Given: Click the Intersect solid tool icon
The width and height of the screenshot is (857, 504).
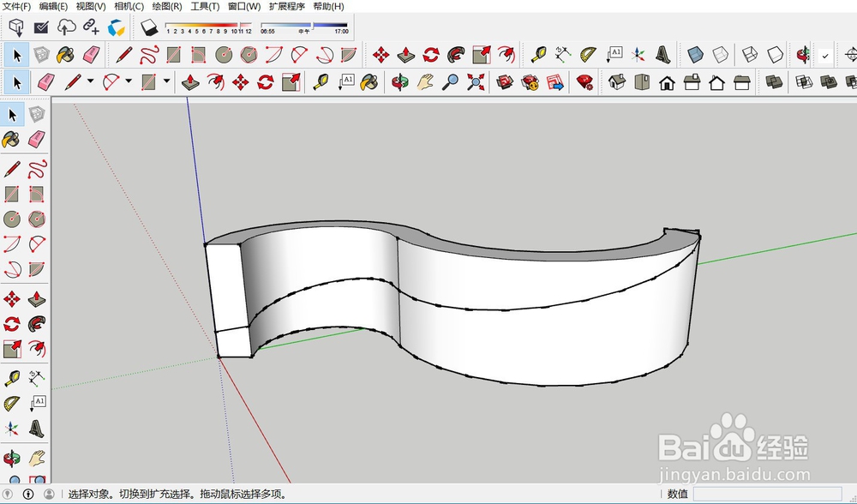Looking at the screenshot, I should tap(804, 82).
